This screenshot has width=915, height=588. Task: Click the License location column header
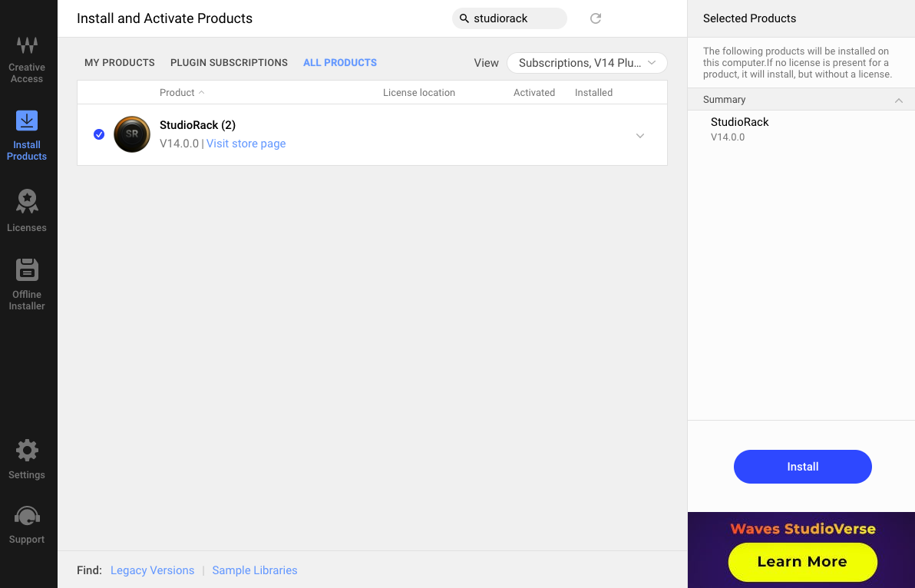point(419,93)
